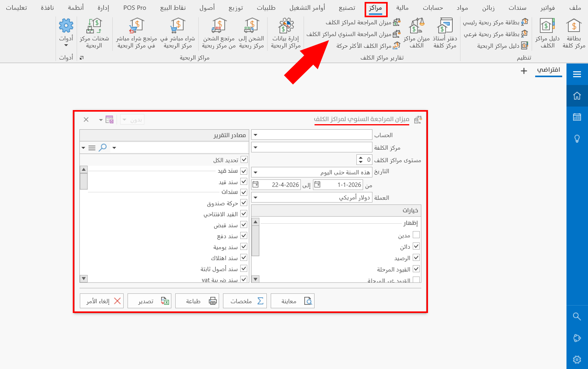Open the مراكز ribbon tab
The height and width of the screenshot is (369, 588).
(x=376, y=8)
